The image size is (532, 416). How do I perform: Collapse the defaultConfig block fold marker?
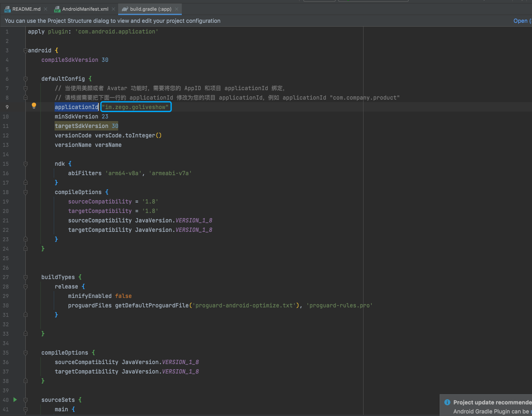pos(25,79)
